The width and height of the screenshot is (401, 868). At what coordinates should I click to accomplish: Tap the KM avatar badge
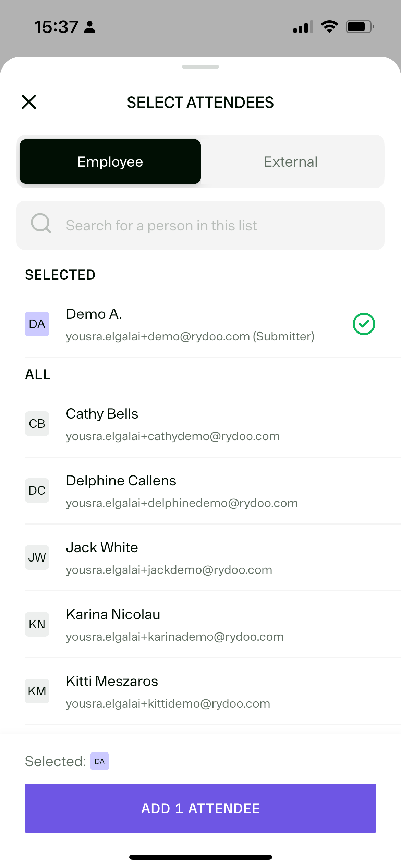[x=37, y=691]
